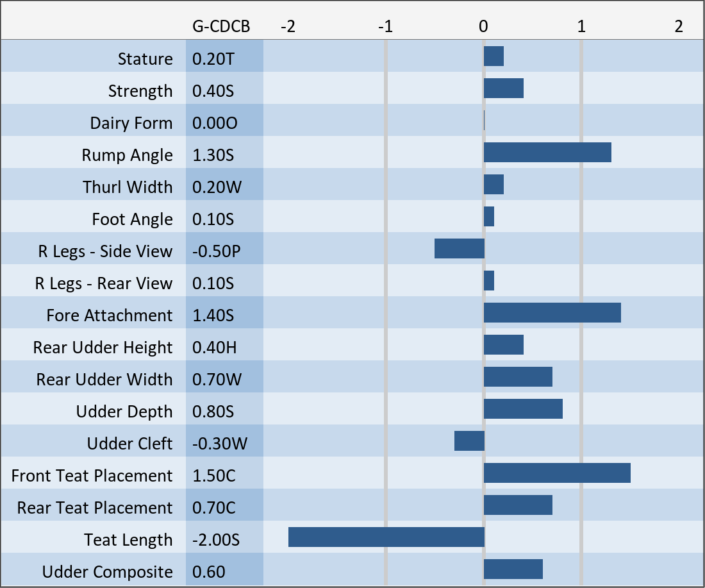
Task: Click the -2 axis label
Action: (x=288, y=26)
